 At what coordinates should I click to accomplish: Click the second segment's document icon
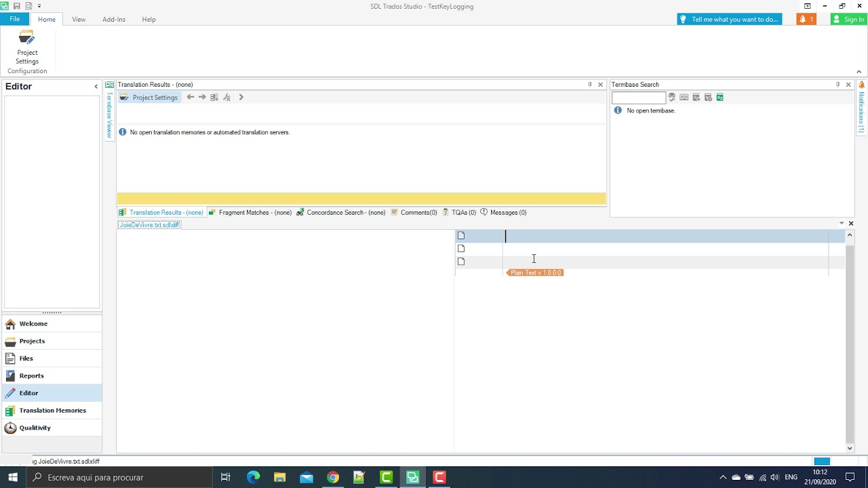(x=461, y=249)
